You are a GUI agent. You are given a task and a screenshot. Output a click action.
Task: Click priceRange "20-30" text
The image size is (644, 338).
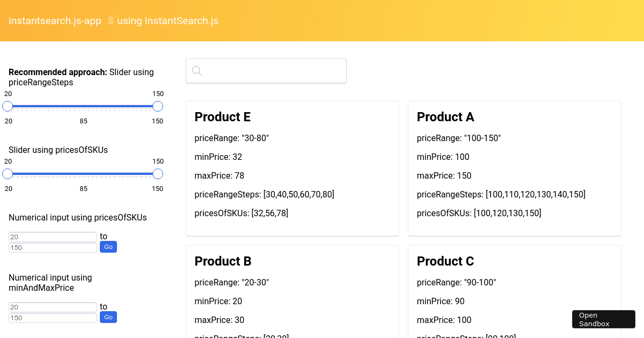(x=232, y=282)
